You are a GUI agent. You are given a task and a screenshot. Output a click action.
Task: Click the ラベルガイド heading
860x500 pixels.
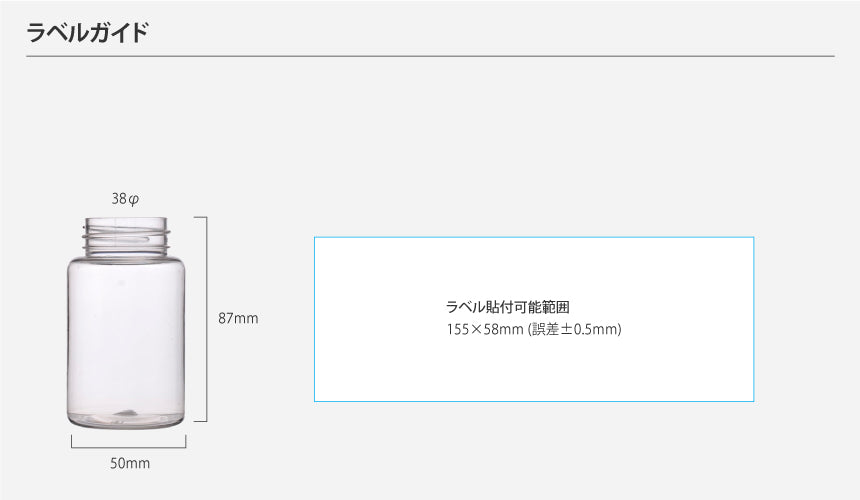pos(87,32)
